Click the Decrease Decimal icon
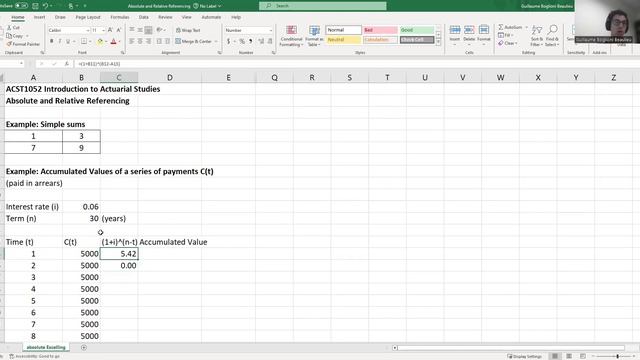 [x=270, y=41]
